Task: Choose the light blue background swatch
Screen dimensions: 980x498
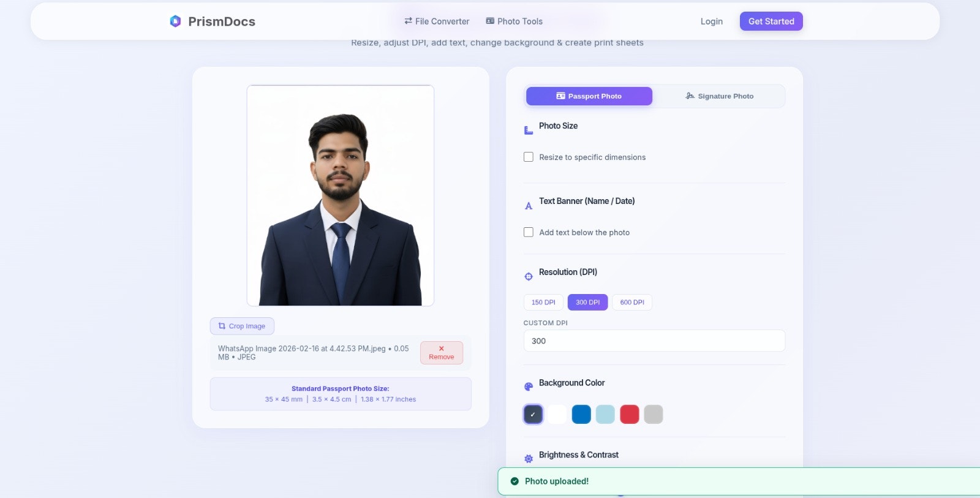Action: pyautogui.click(x=605, y=415)
